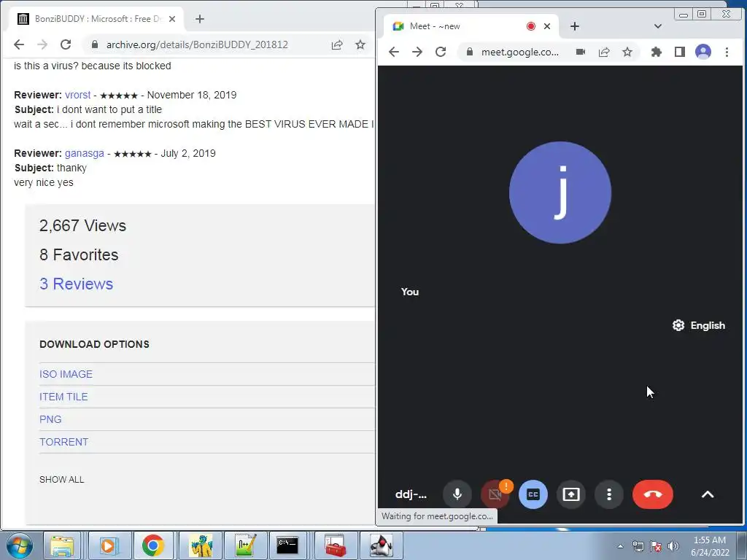Click the meeting code ddj-... label

(x=411, y=494)
